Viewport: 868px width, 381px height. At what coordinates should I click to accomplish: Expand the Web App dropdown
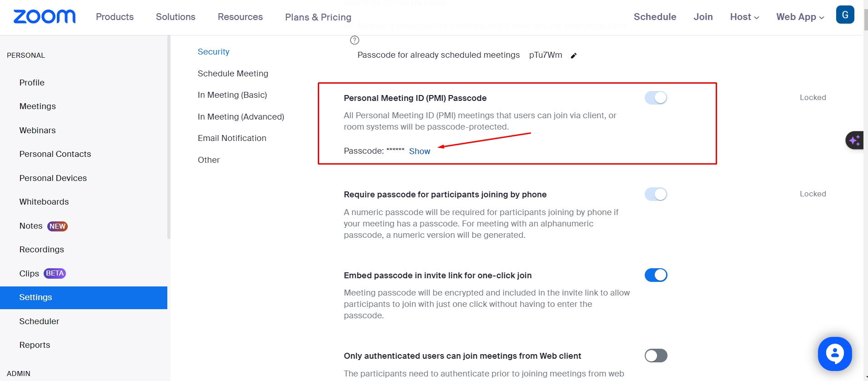800,17
